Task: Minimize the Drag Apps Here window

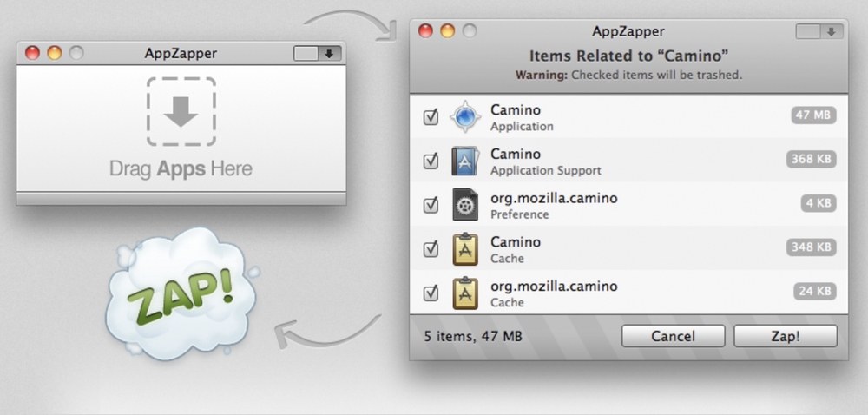Action: click(x=54, y=53)
